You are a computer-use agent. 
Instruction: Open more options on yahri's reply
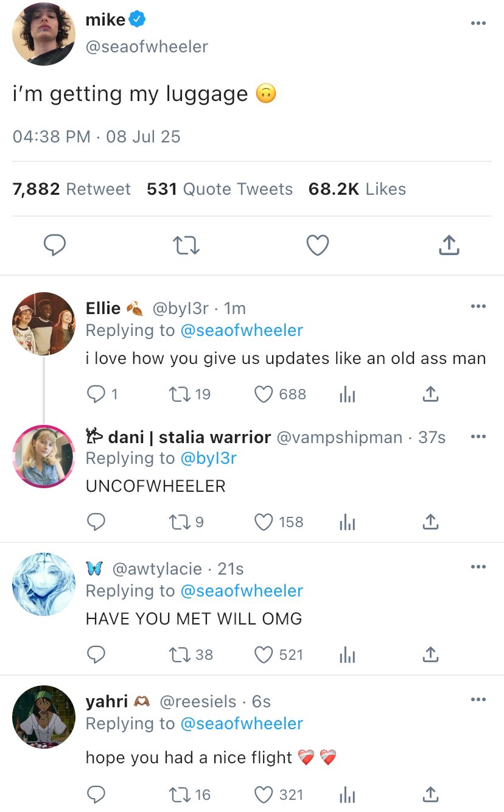click(478, 699)
